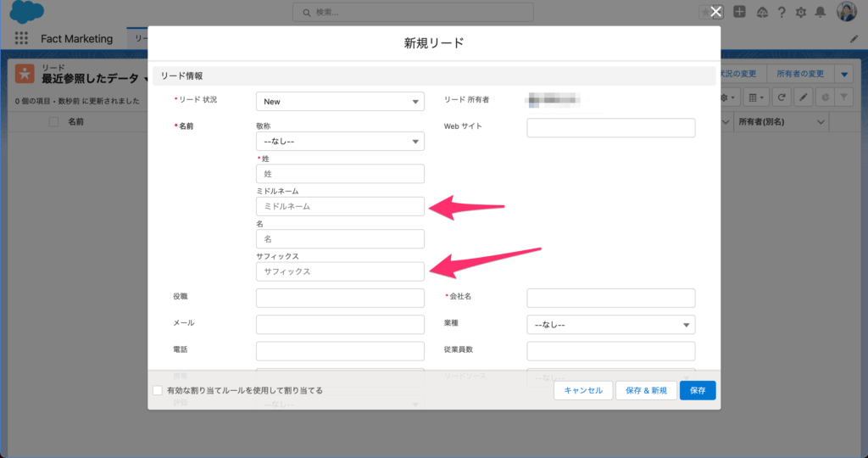This screenshot has width=868, height=458.
Task: Open the setup gear icon
Action: click(x=801, y=12)
